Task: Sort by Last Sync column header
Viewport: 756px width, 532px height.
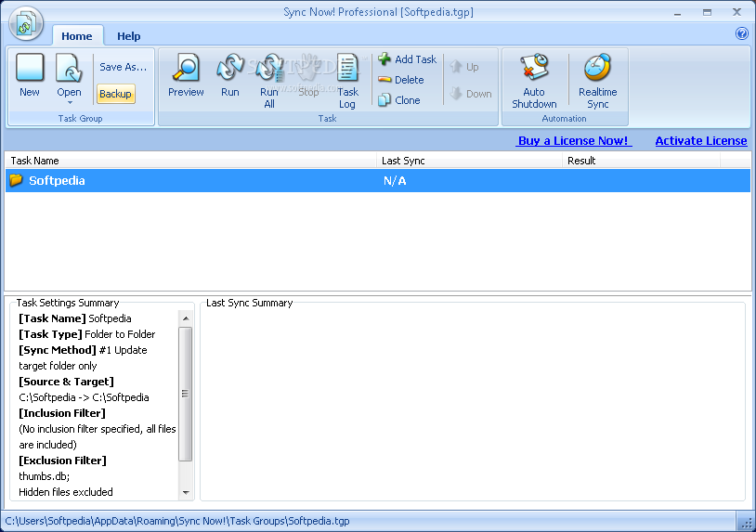Action: pyautogui.click(x=469, y=161)
